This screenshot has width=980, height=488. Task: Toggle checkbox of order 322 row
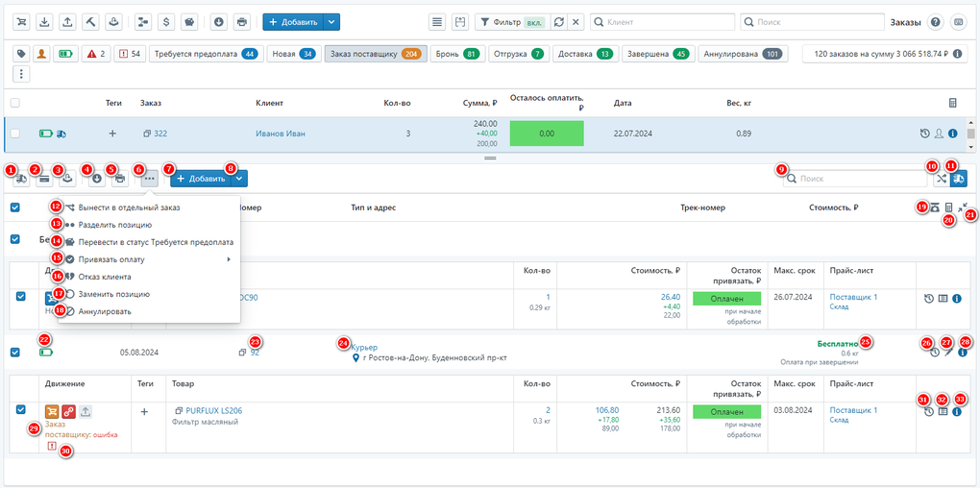pyautogui.click(x=14, y=134)
